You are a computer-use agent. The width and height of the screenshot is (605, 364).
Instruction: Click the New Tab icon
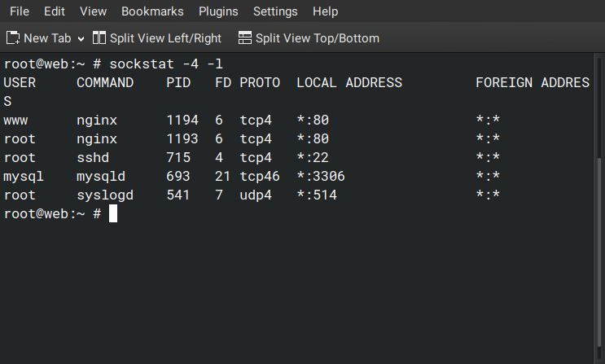pos(13,38)
